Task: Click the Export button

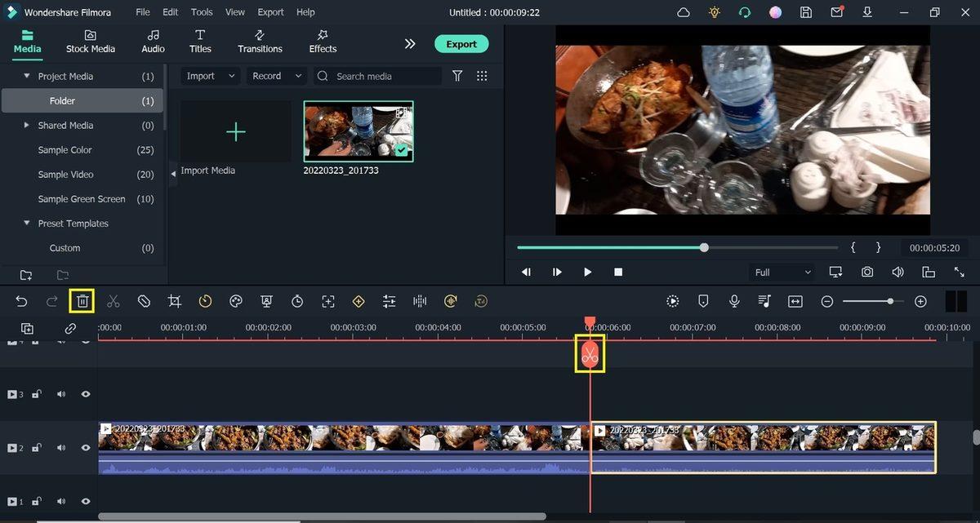Action: pyautogui.click(x=461, y=43)
